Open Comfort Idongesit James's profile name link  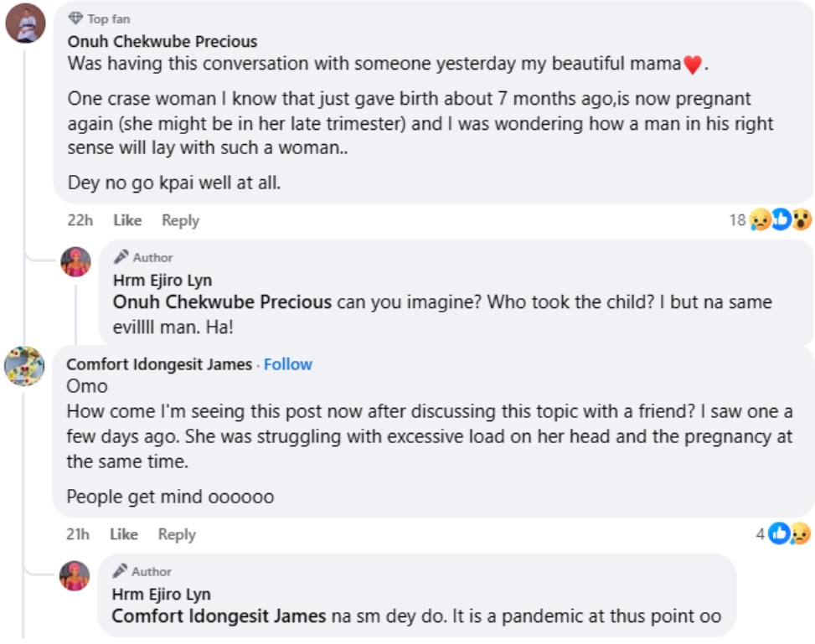159,364
